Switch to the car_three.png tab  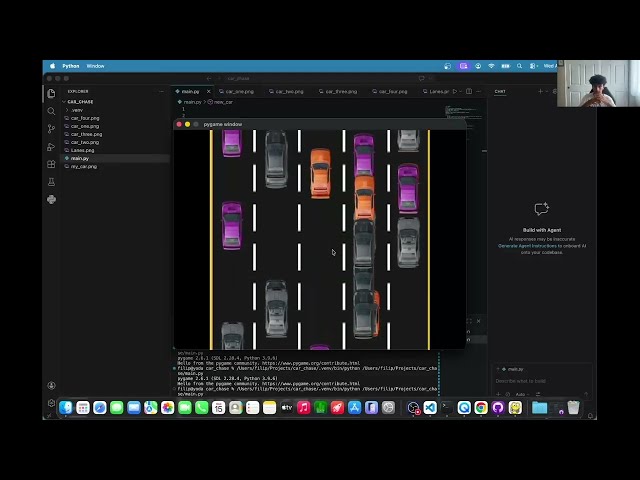pyautogui.click(x=341, y=91)
